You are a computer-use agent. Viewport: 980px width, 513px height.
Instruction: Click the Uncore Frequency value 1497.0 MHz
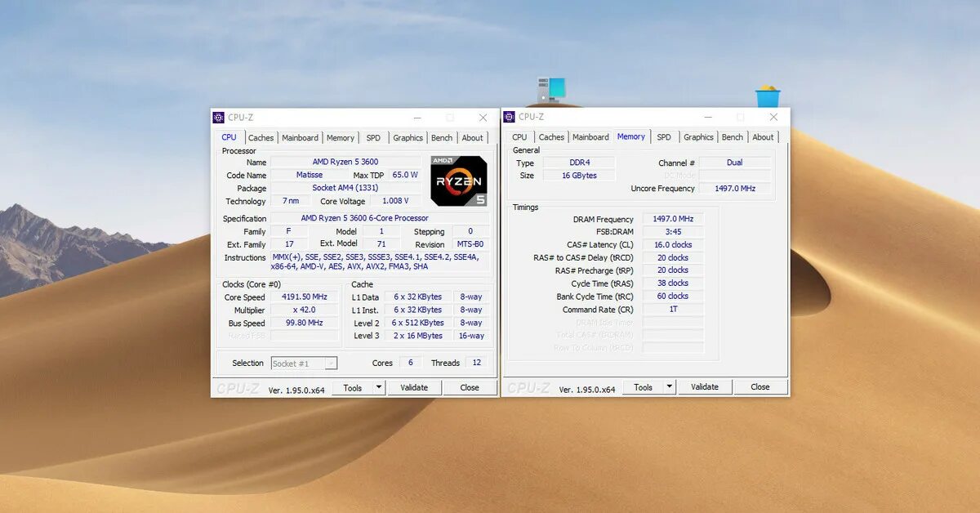(735, 189)
